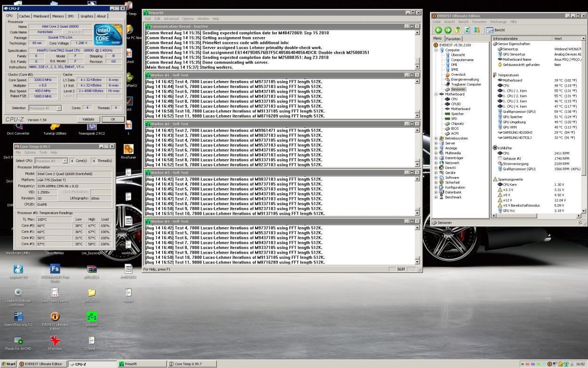The height and width of the screenshot is (368, 588).
Task: Open IrfanView desktop icon
Action: point(55,343)
